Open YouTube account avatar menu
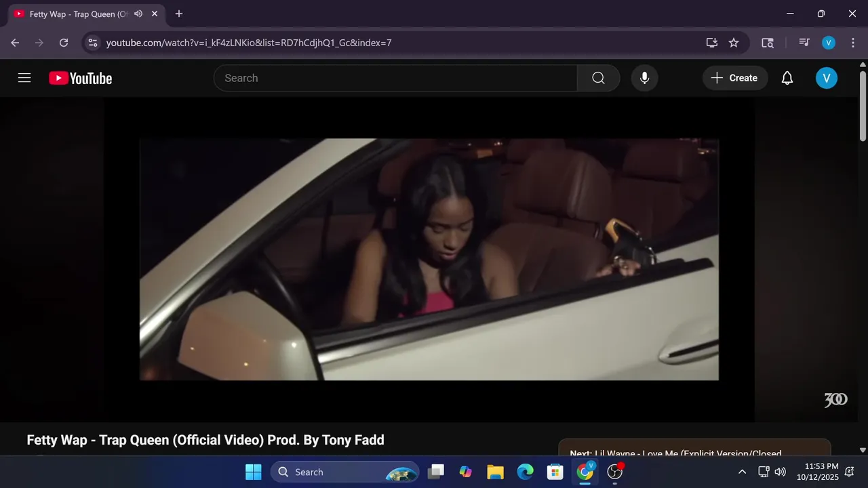The height and width of the screenshot is (488, 868). pos(826,78)
